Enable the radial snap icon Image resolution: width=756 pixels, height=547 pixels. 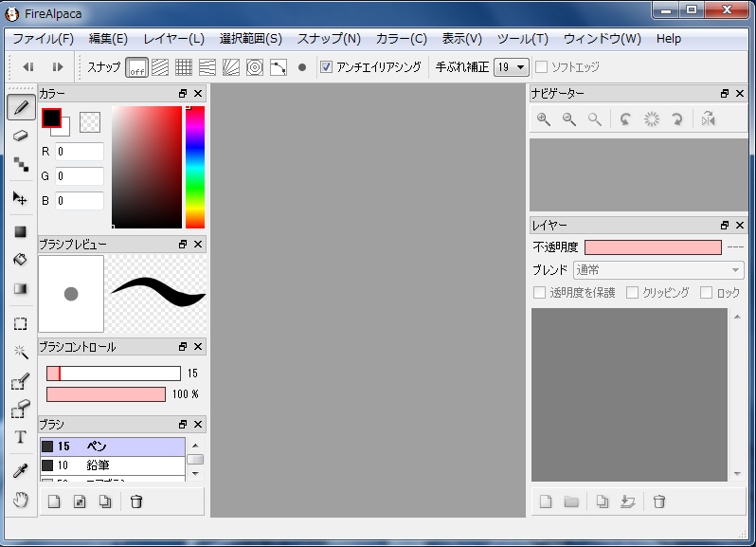[x=255, y=67]
